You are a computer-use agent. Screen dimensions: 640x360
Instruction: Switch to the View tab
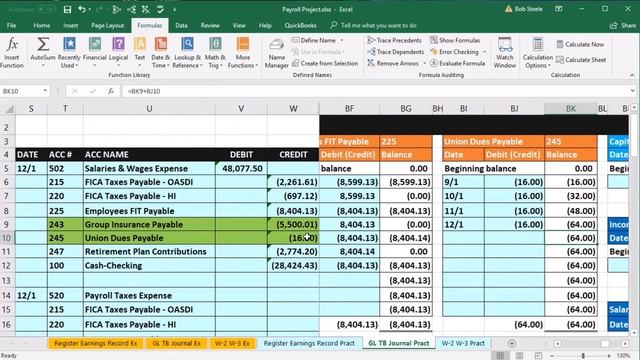239,25
